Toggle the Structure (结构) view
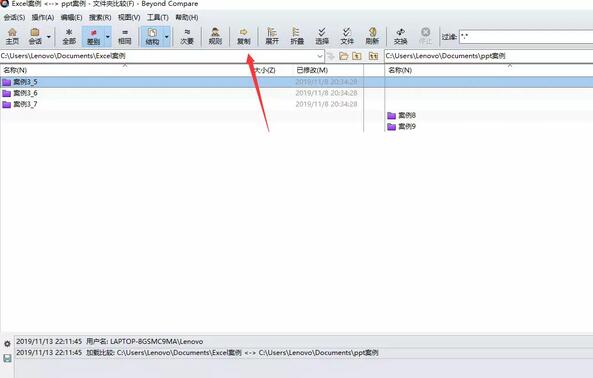The height and width of the screenshot is (378, 593). (x=152, y=37)
